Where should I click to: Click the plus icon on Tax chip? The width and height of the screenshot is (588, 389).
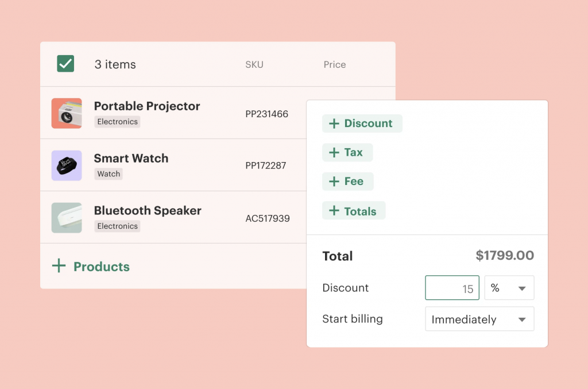334,153
